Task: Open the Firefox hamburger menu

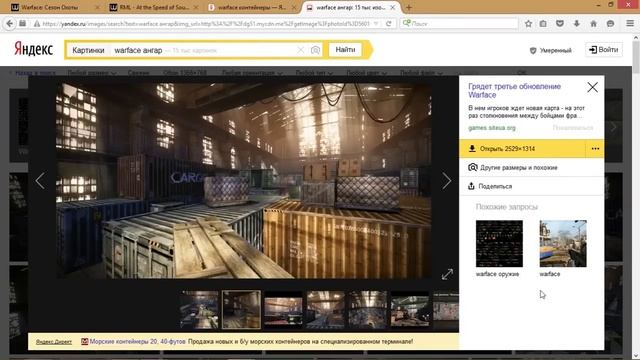Action: click(630, 24)
